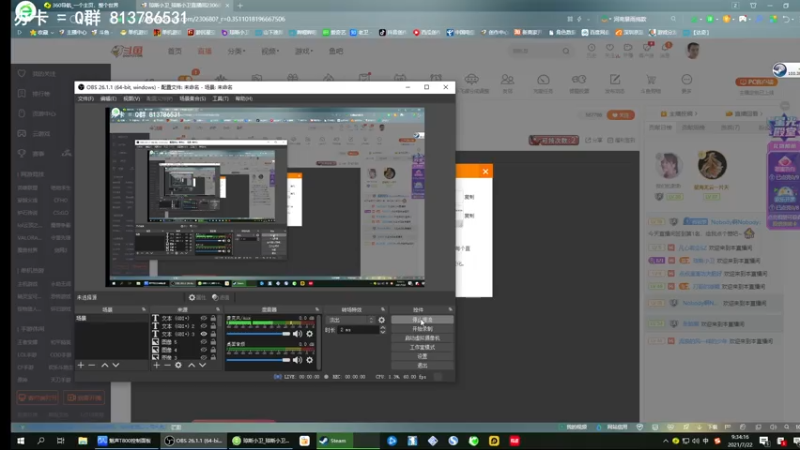Click Start Recording (开始录制) button
This screenshot has width=800, height=450.
point(422,329)
